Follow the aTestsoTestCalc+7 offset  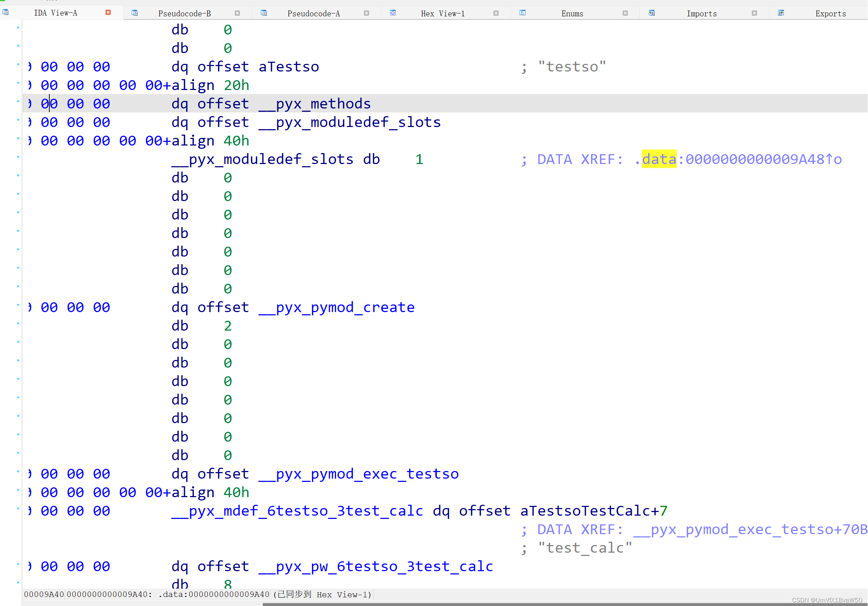[594, 511]
